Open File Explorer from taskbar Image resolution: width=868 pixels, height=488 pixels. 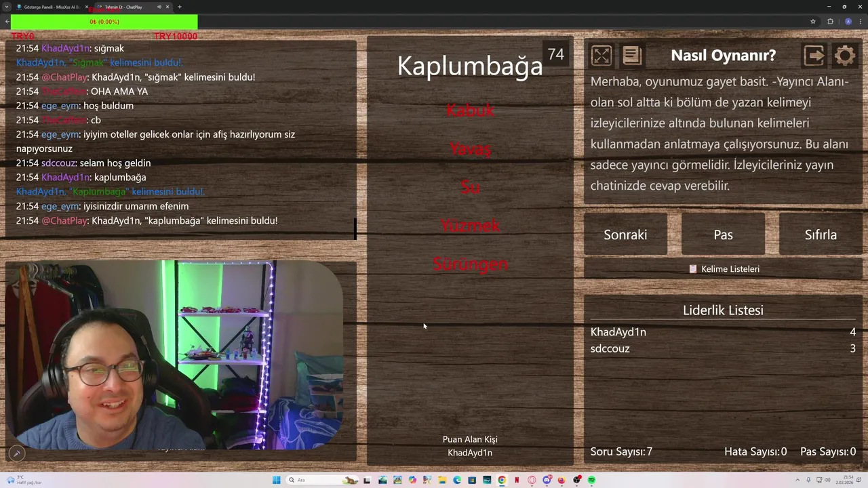point(442,480)
